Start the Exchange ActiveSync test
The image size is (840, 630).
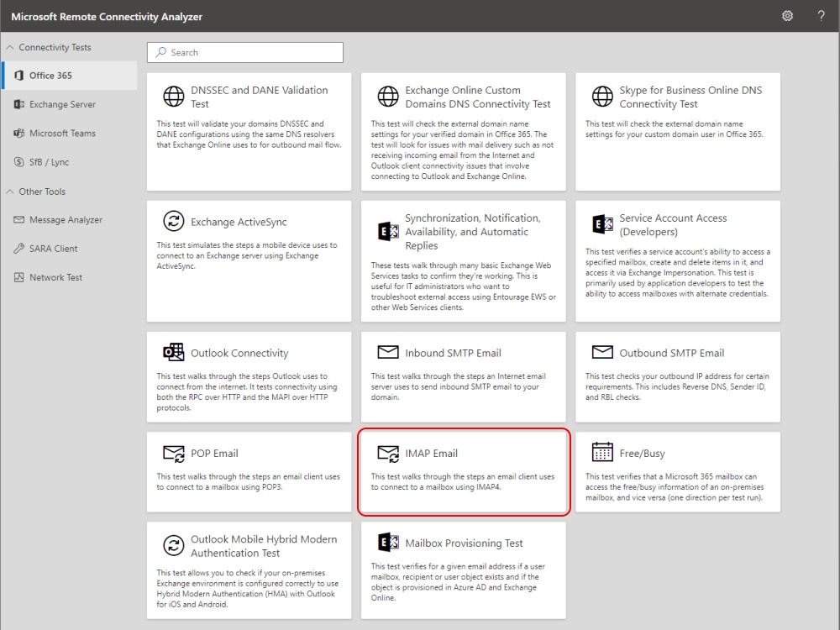(x=249, y=261)
